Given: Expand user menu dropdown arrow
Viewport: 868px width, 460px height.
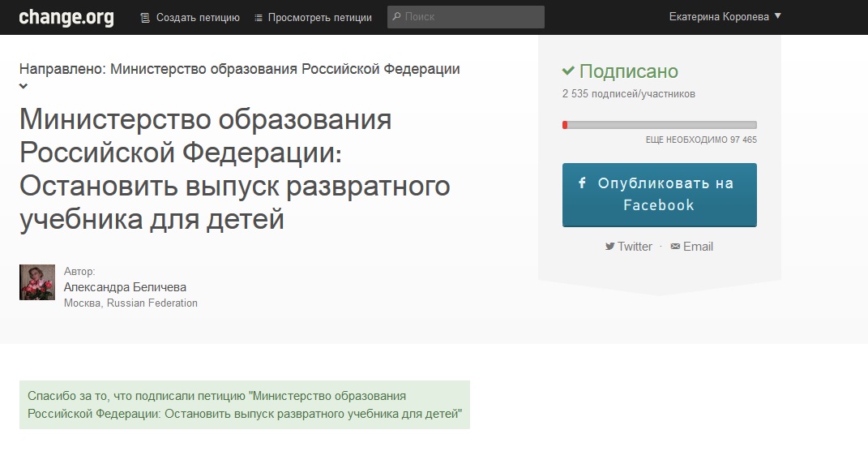Looking at the screenshot, I should click(x=777, y=15).
